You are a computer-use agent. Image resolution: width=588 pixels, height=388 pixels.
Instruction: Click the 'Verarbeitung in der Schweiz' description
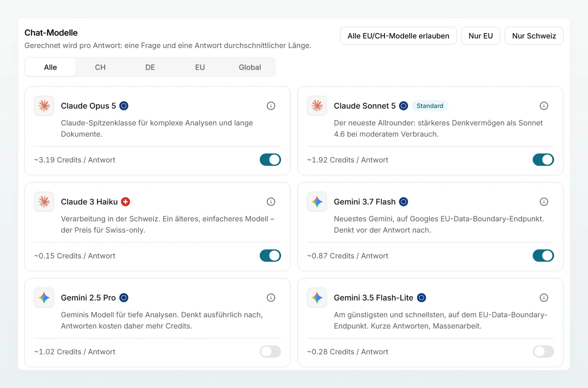click(168, 224)
